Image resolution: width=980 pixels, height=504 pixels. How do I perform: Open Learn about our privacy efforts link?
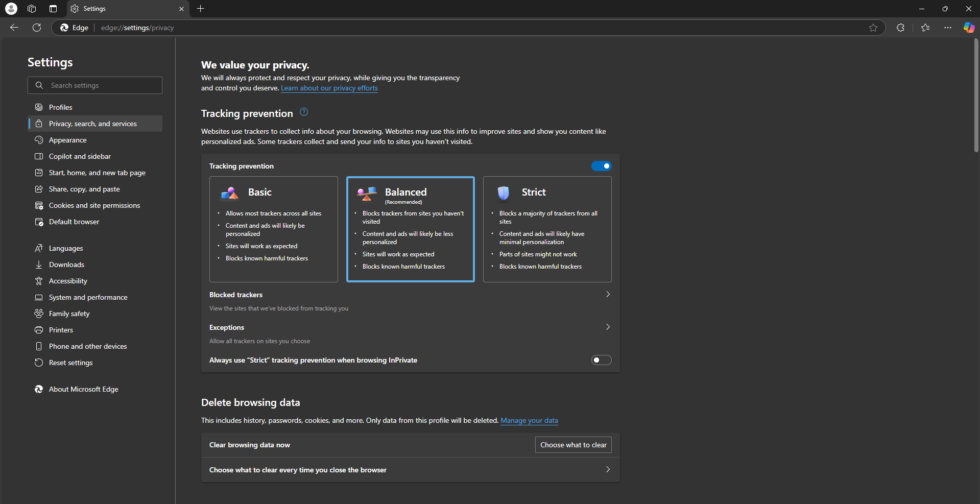(x=329, y=88)
